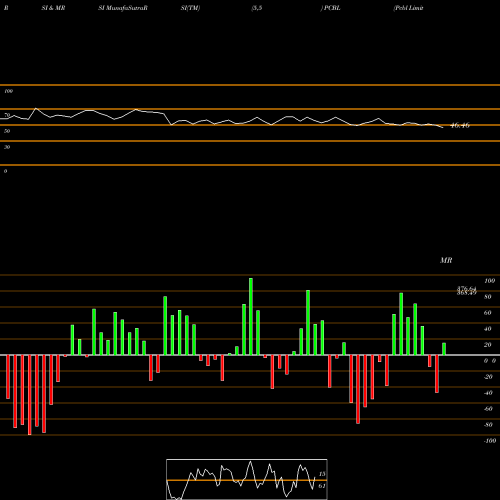Click the '15' value in mini chart
The image size is (500, 500).
click(x=322, y=474)
